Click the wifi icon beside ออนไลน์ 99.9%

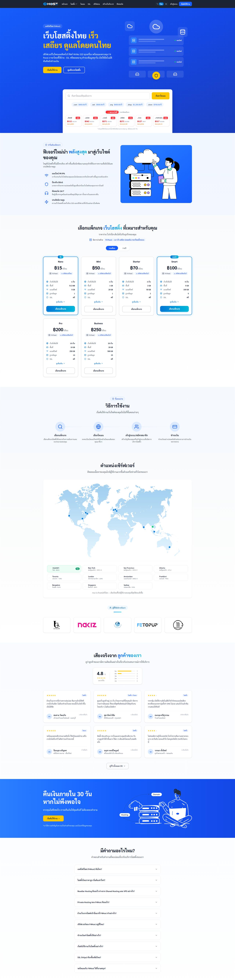click(46, 175)
